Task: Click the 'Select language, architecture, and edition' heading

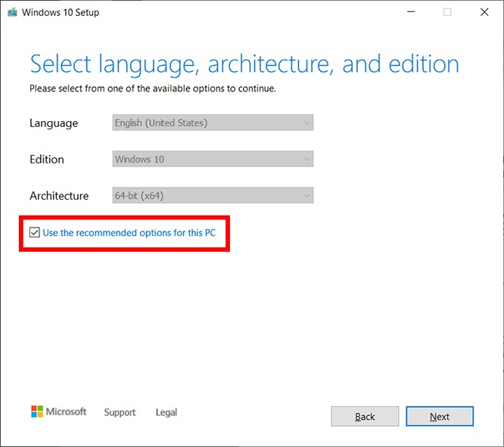Action: pyautogui.click(x=244, y=64)
